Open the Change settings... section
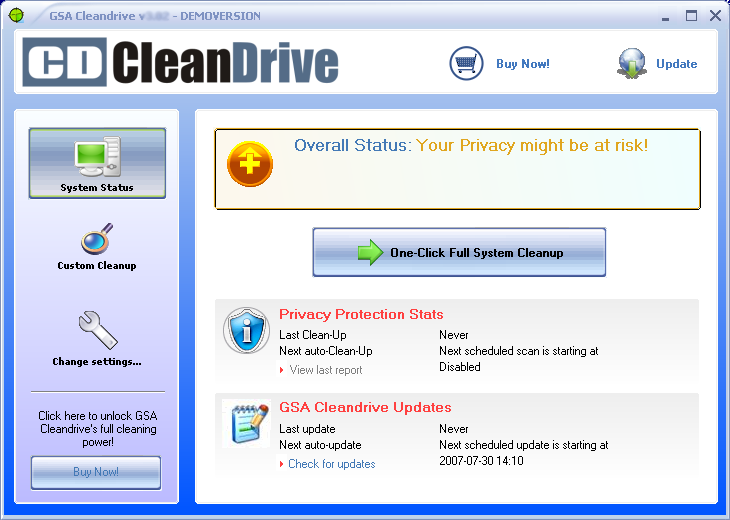 (97, 362)
